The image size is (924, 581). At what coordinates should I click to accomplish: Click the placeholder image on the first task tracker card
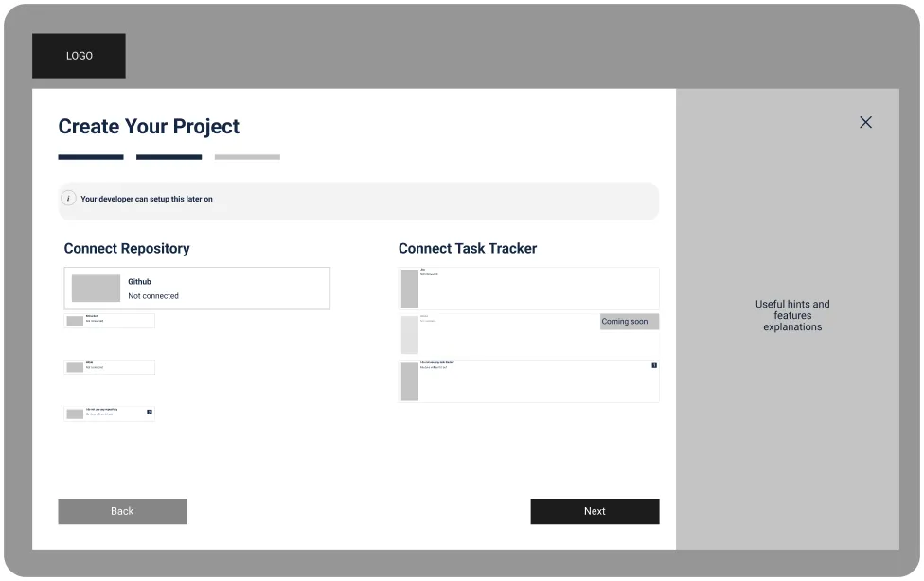tap(409, 289)
